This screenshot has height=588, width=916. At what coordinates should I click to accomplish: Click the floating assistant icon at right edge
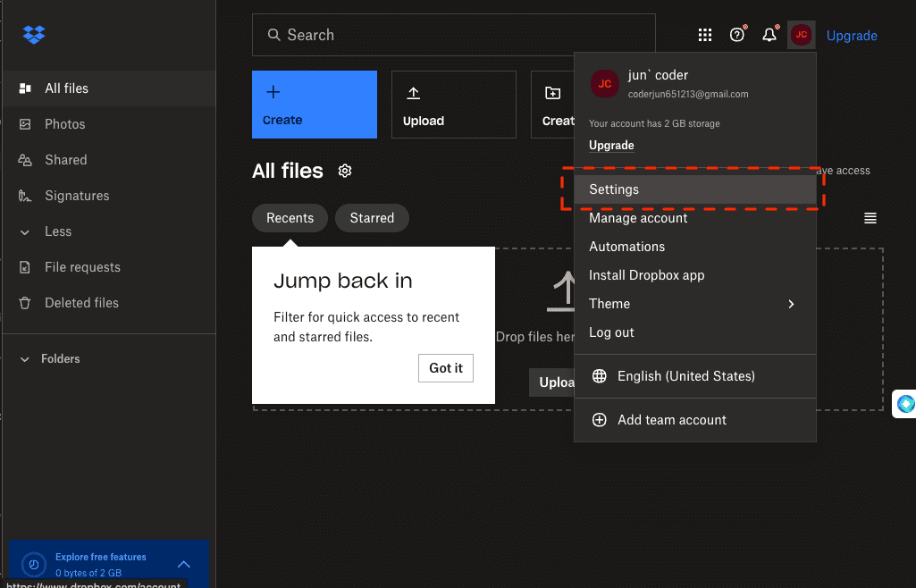905,404
